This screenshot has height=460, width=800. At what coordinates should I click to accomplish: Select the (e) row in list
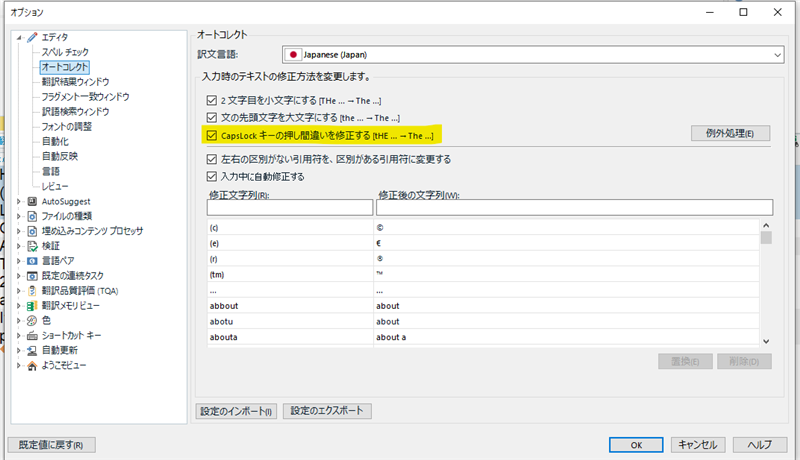point(483,243)
